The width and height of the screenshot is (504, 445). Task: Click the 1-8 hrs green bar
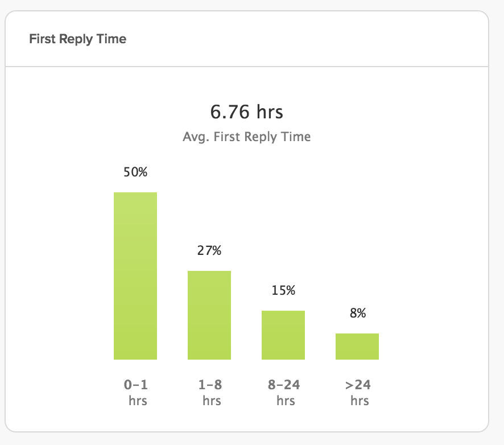(209, 315)
